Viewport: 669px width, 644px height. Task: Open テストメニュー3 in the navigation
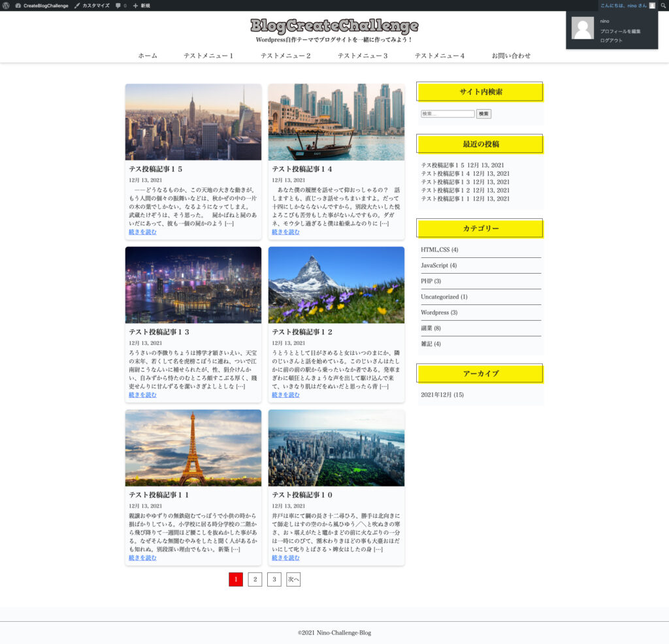[363, 56]
